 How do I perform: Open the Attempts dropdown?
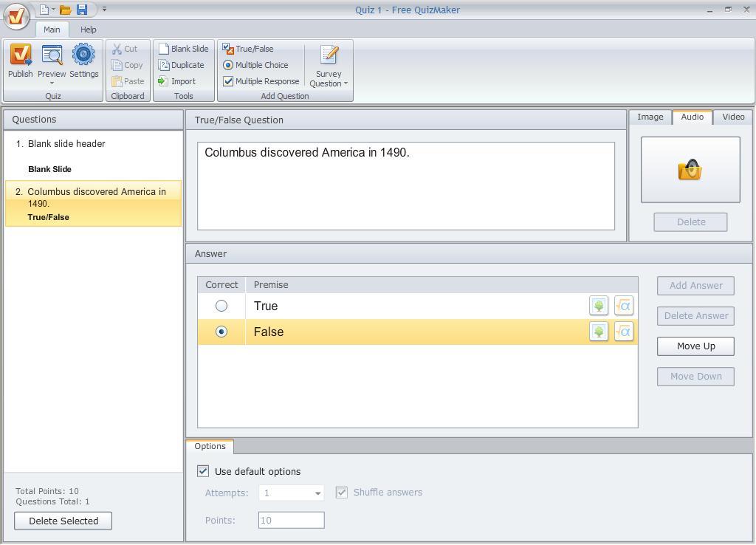(317, 493)
